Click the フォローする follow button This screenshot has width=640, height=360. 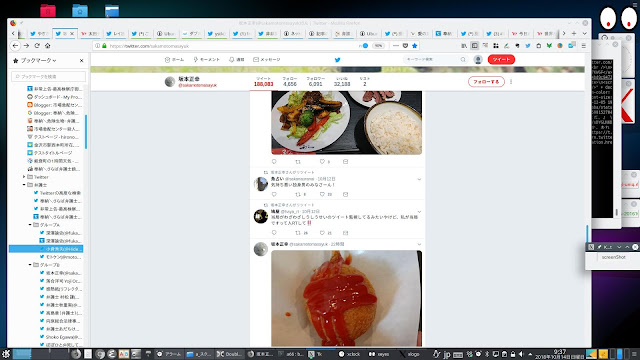pyautogui.click(x=486, y=82)
